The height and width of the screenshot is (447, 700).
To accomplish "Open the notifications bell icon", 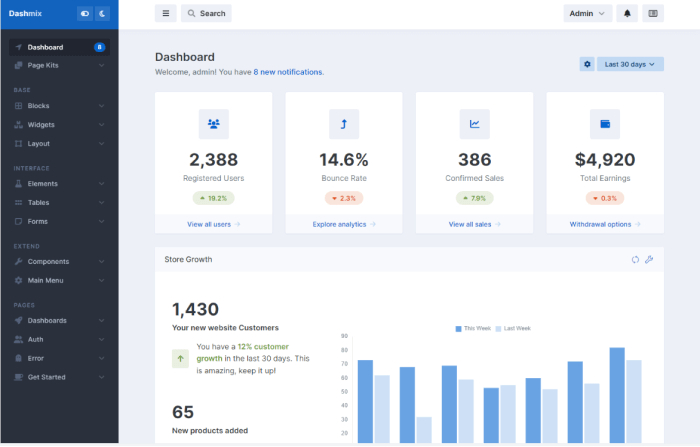I will pos(627,13).
